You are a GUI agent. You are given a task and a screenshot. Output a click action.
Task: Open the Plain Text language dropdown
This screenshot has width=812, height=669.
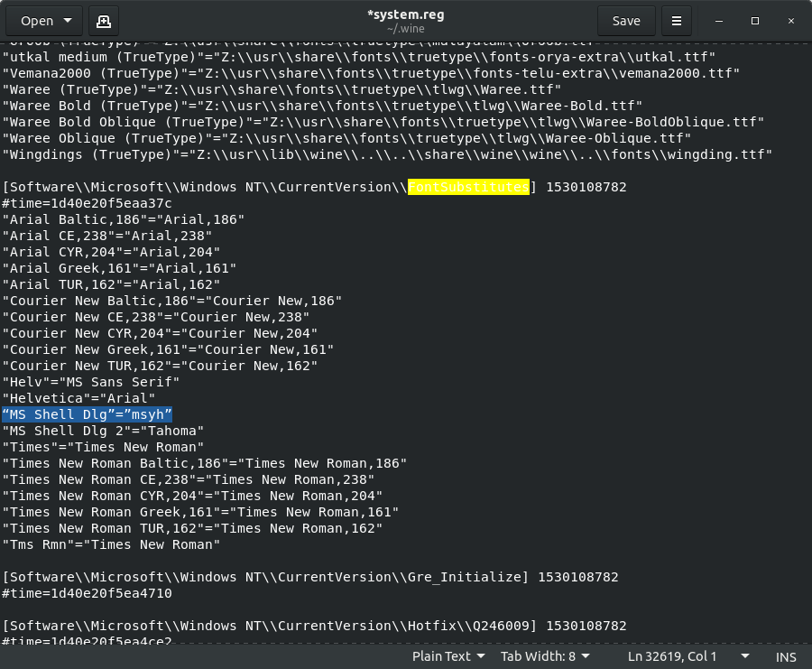pos(448,656)
